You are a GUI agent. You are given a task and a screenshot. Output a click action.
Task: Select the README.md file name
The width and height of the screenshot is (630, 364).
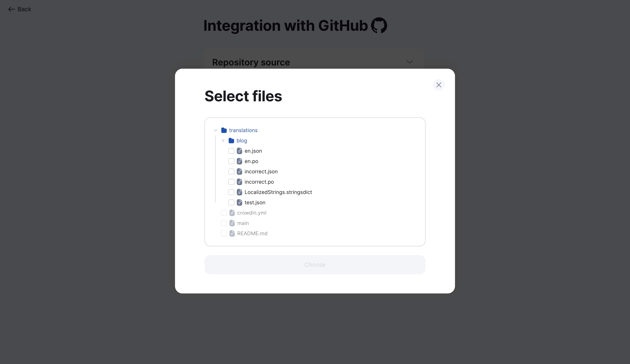[252, 233]
